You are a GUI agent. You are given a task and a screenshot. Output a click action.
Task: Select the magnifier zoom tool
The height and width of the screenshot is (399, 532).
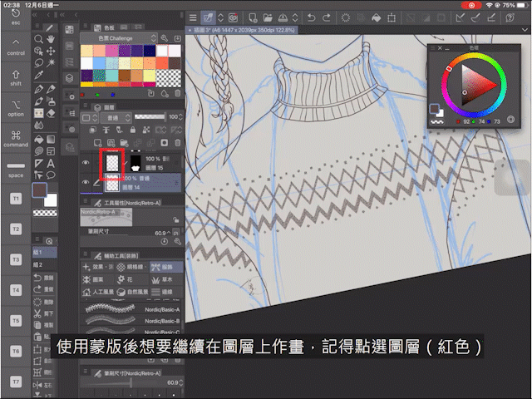click(38, 38)
